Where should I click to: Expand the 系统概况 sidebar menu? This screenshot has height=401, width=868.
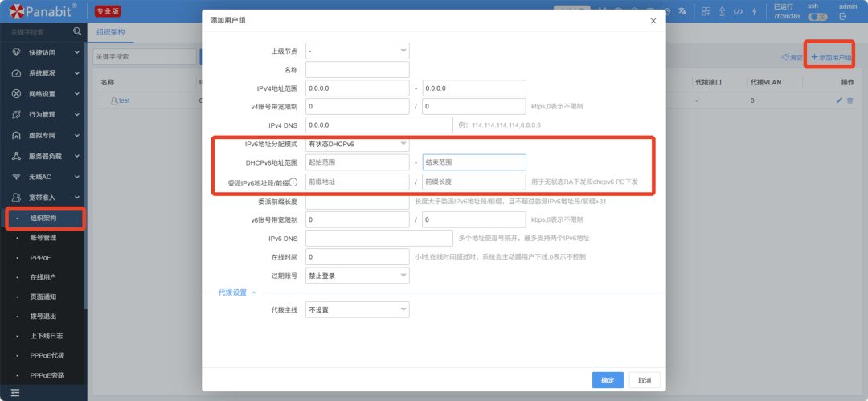[77, 73]
